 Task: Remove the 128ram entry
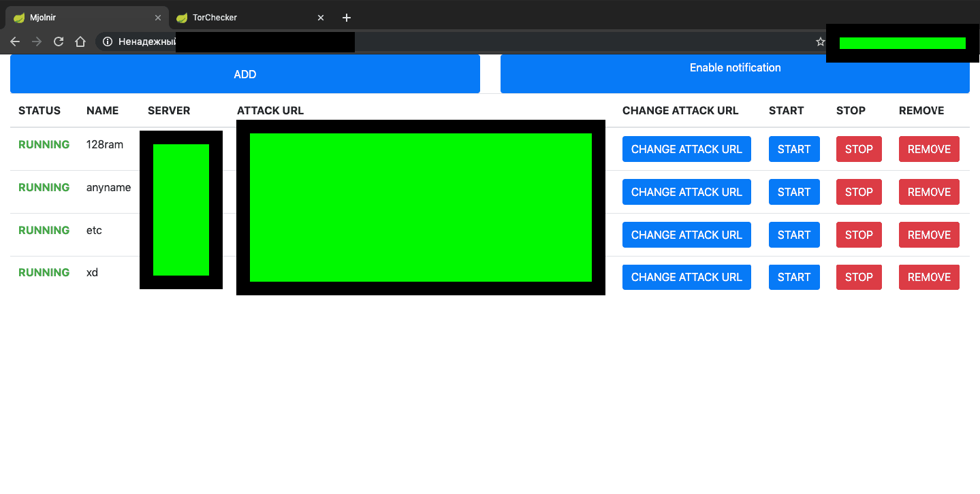[928, 149]
